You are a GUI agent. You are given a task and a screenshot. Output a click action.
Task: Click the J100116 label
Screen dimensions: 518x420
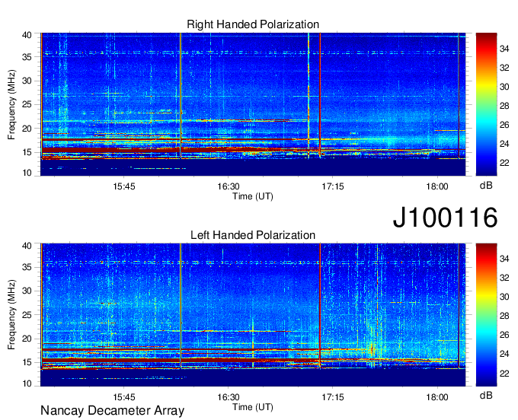(x=445, y=218)
